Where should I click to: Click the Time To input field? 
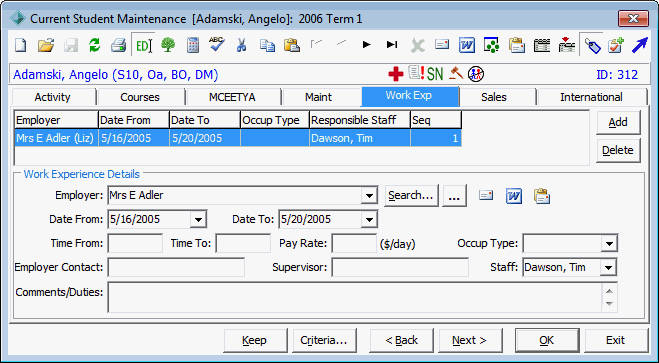(x=243, y=244)
